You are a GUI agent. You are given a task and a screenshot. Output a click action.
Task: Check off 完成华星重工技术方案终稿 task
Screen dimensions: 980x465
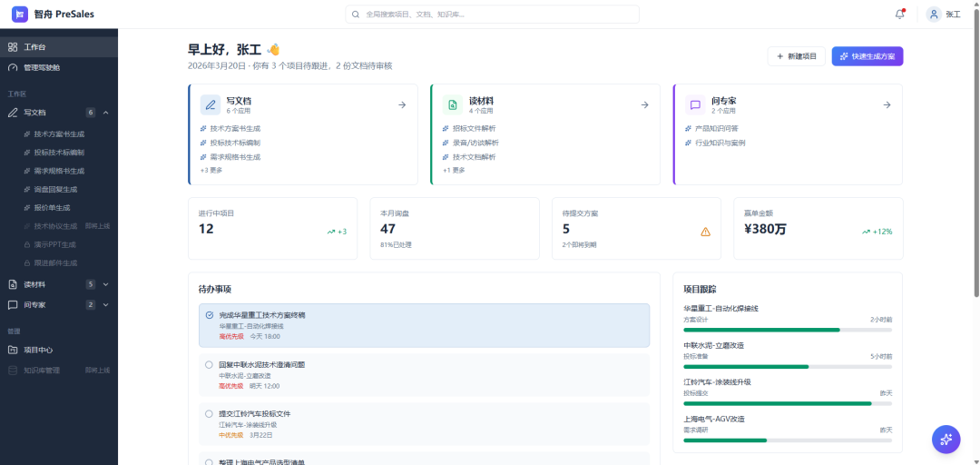click(x=210, y=315)
